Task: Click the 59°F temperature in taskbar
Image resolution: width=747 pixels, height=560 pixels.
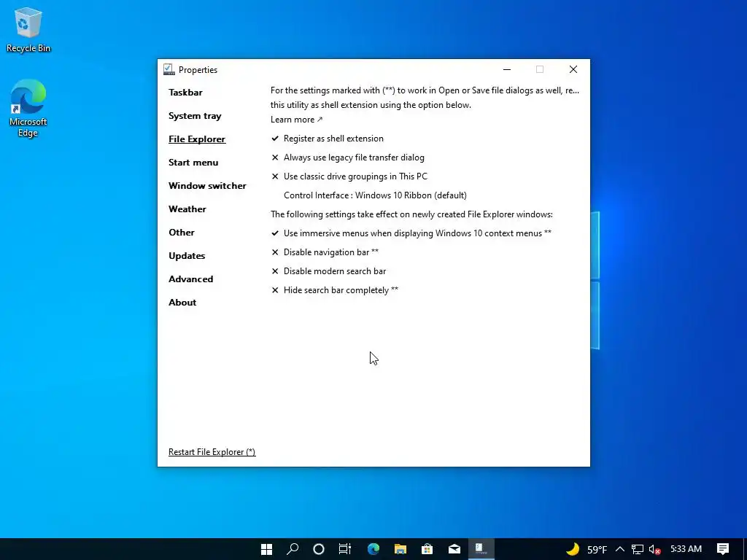Action: 597,550
